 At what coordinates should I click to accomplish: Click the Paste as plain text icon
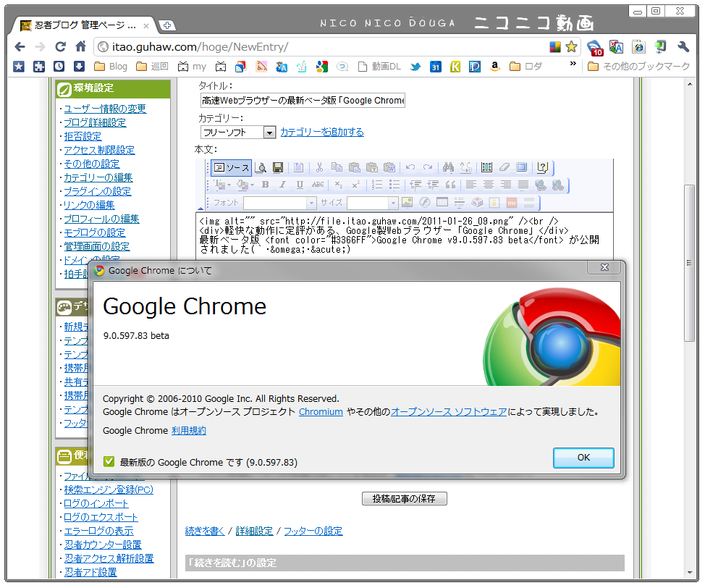click(x=372, y=168)
